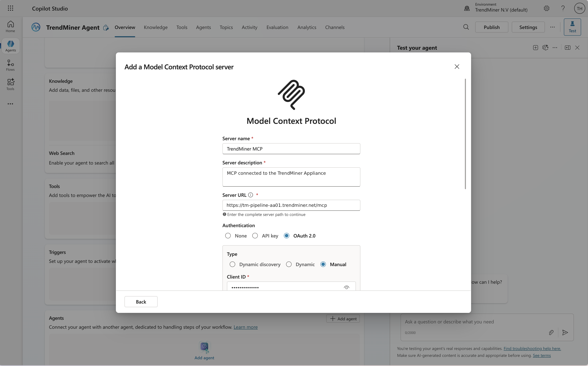Switch to the Channels tab

coord(335,27)
